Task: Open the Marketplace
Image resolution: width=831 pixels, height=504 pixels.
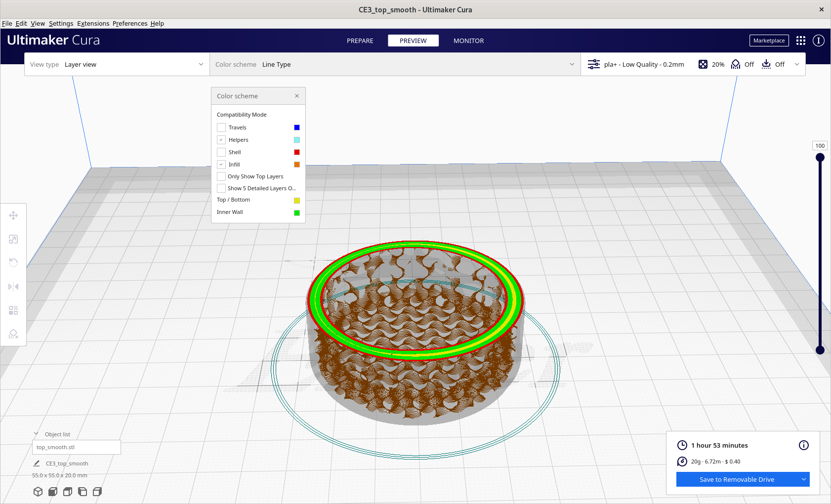Action: pyautogui.click(x=769, y=41)
